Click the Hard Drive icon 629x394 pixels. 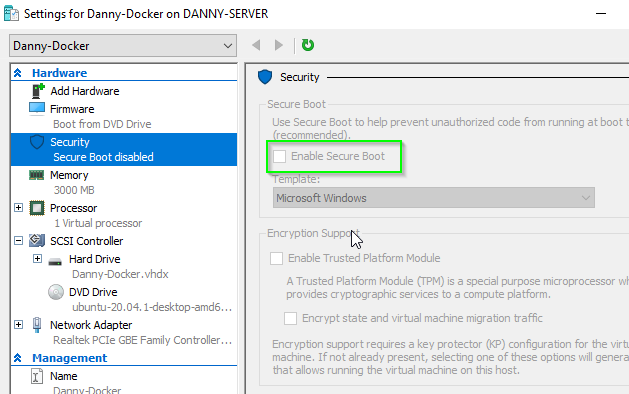coord(55,262)
